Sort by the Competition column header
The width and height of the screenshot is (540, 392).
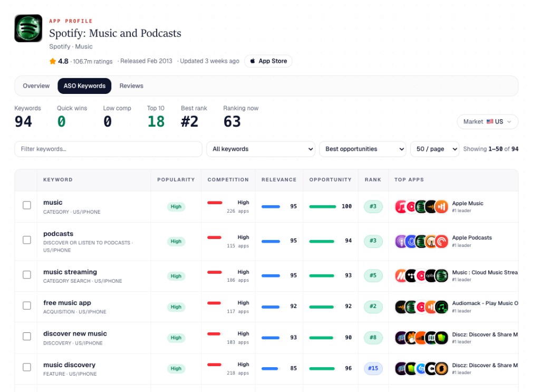[x=228, y=180]
